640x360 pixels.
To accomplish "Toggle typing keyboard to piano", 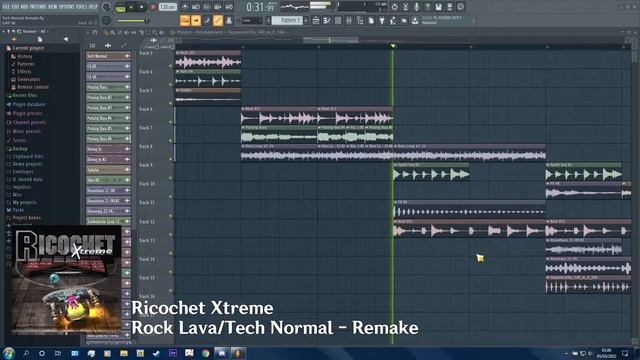I will pos(185,20).
